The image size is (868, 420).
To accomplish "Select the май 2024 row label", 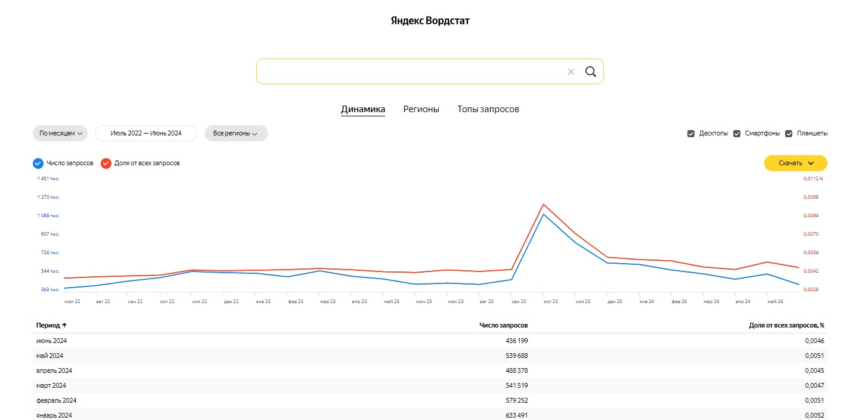I will point(50,356).
